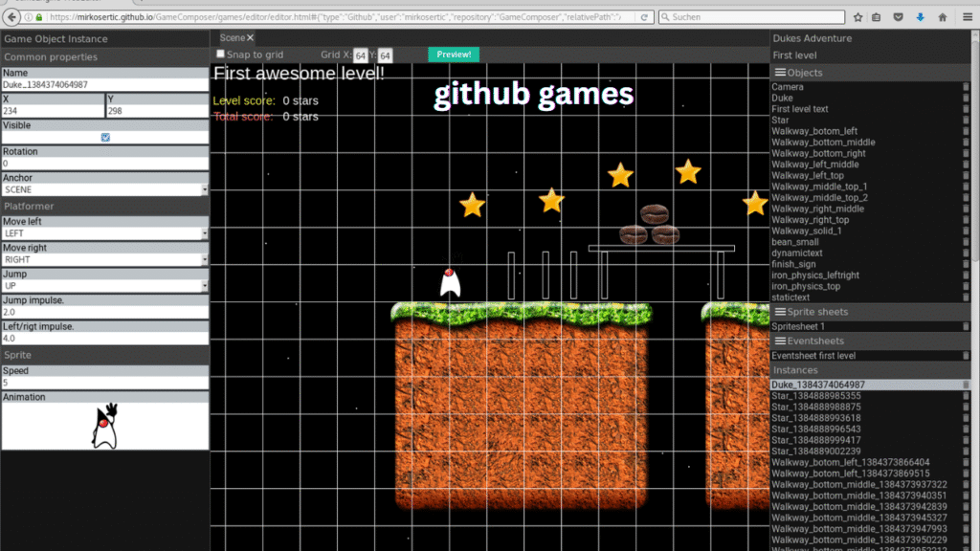Click trash icon next to Star object
The image size is (980, 551).
point(966,120)
